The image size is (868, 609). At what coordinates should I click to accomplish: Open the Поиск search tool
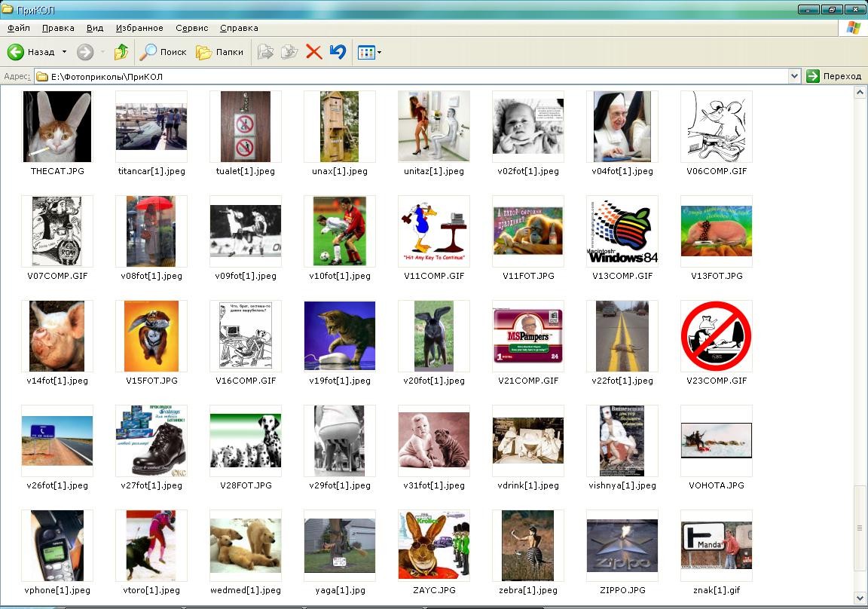coord(164,52)
